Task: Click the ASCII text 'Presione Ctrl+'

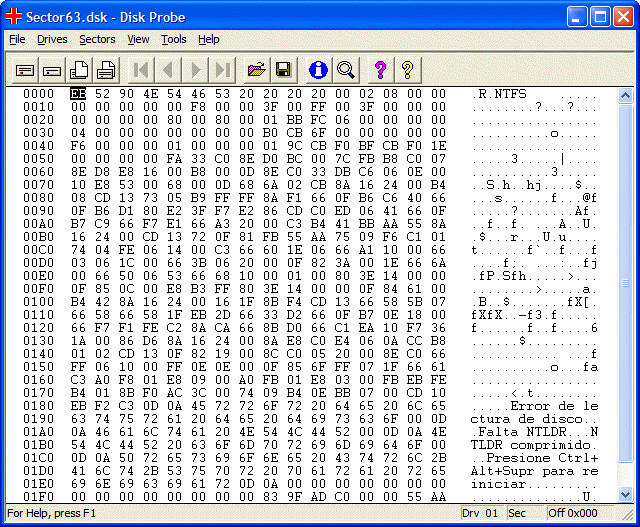Action: coord(542,458)
